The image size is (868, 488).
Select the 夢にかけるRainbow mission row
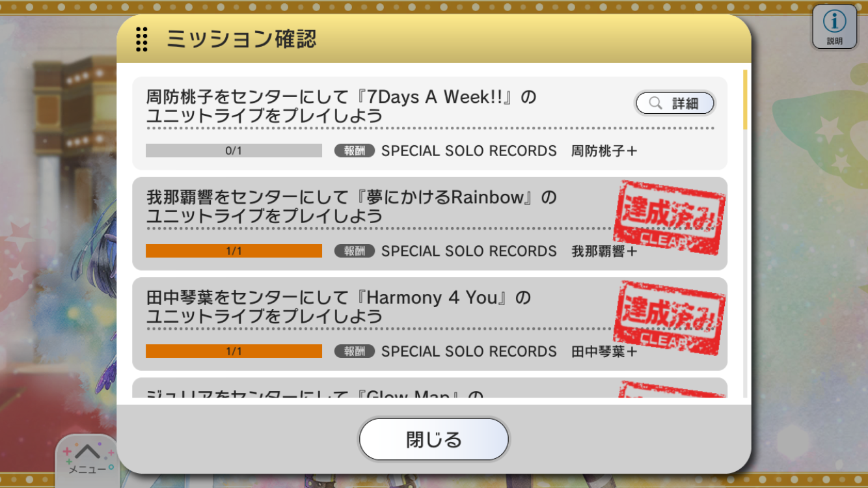tap(429, 223)
